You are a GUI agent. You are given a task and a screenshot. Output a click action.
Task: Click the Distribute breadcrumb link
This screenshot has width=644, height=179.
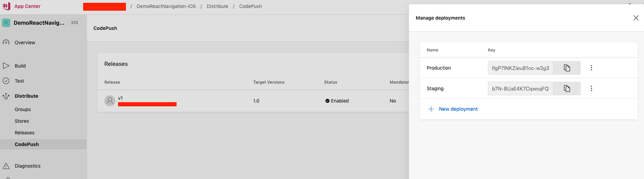(x=217, y=6)
